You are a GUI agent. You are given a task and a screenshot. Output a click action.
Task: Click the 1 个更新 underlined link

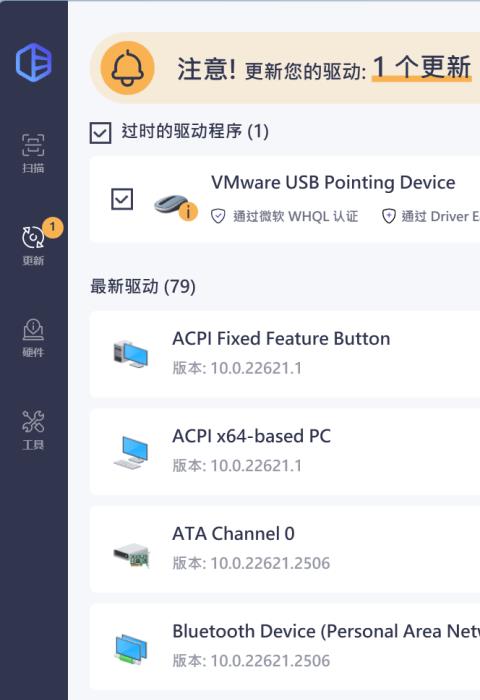(x=422, y=68)
